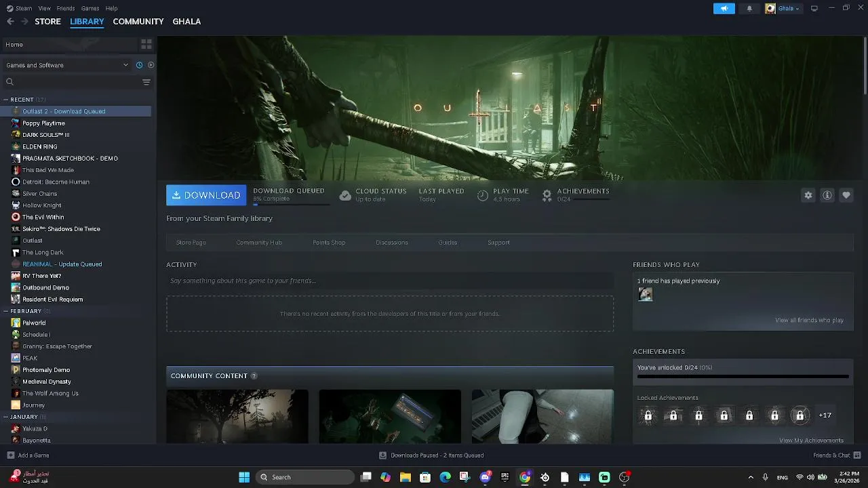The image size is (868, 488).
Task: Click the download queued progress bar
Action: point(291,203)
